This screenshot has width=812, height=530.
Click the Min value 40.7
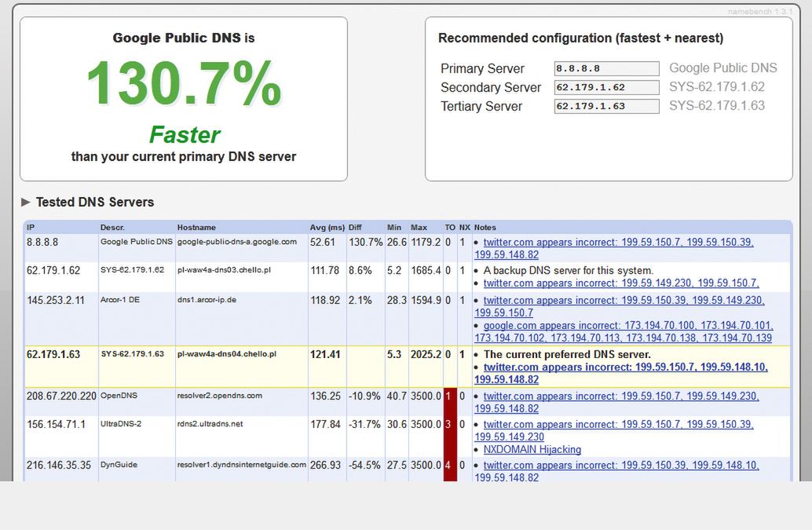tap(397, 396)
